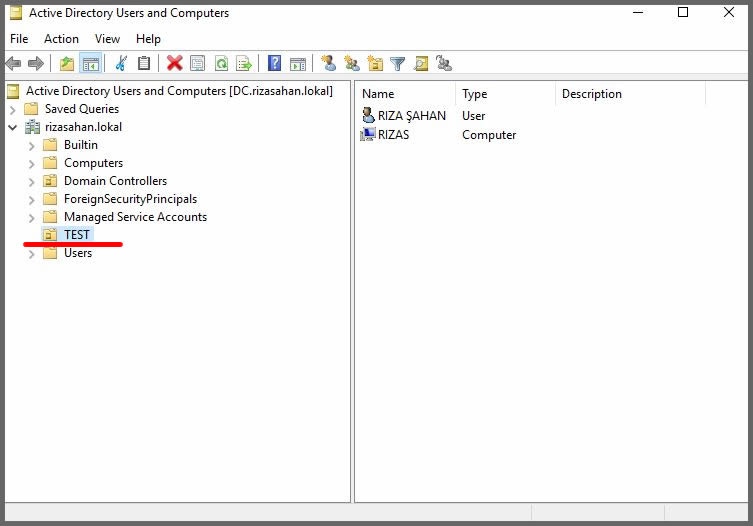Click the Refresh toolbar icon
Screen dimensions: 753x526
pos(221,63)
